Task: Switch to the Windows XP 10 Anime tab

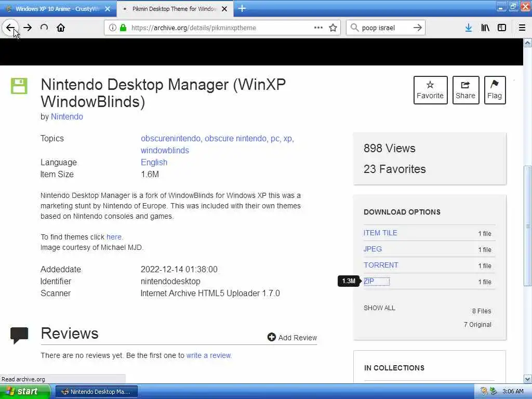Action: pyautogui.click(x=58, y=9)
